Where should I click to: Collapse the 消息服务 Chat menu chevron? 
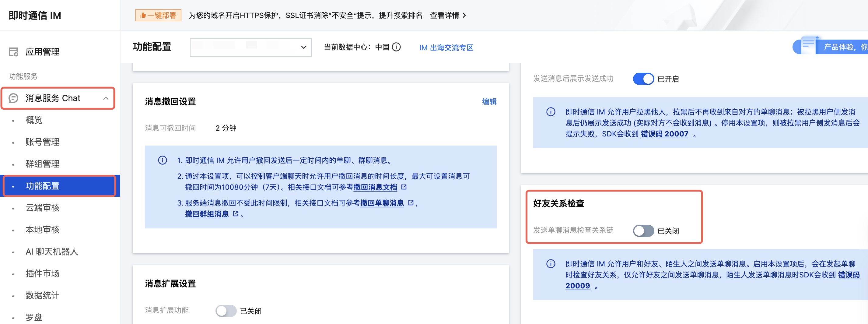[106, 98]
